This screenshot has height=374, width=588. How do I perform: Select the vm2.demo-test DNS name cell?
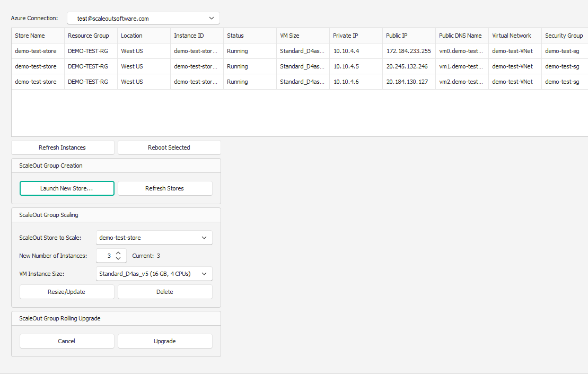click(461, 82)
